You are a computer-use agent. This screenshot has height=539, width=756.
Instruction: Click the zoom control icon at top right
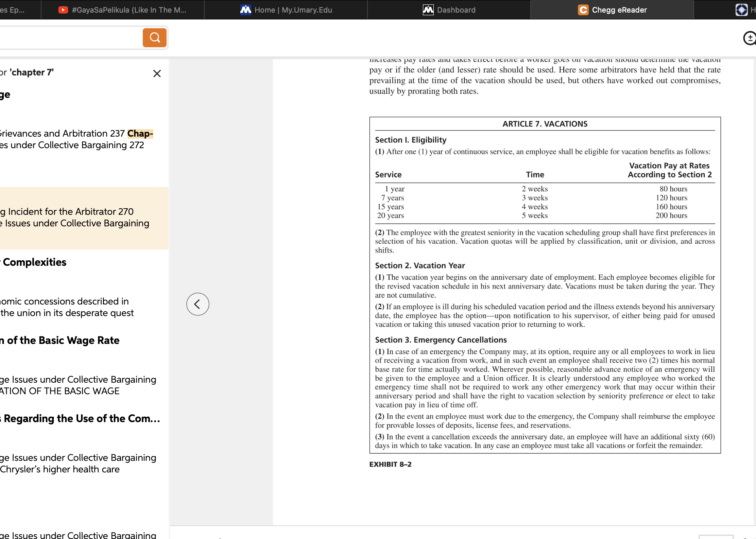750,38
